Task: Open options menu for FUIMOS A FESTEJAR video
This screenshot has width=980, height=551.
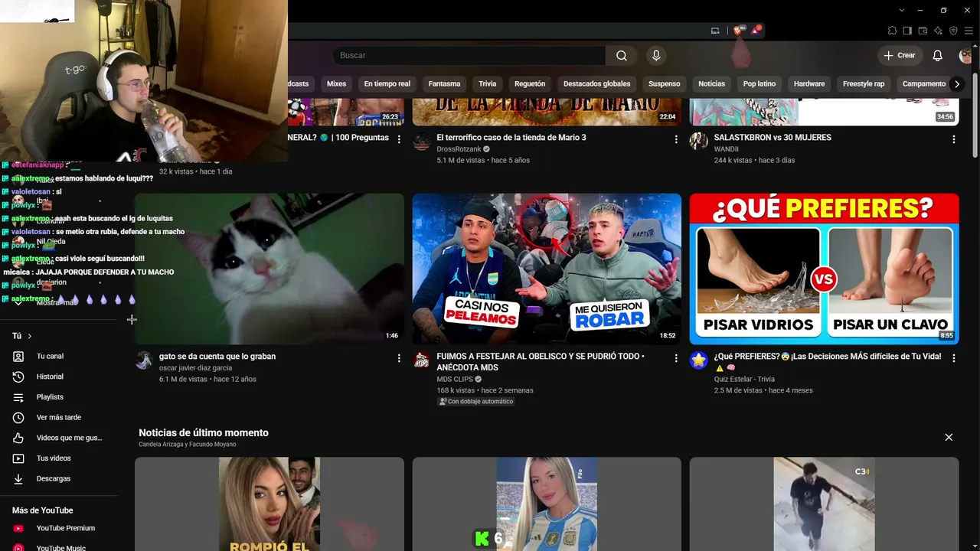Action: [x=676, y=358]
